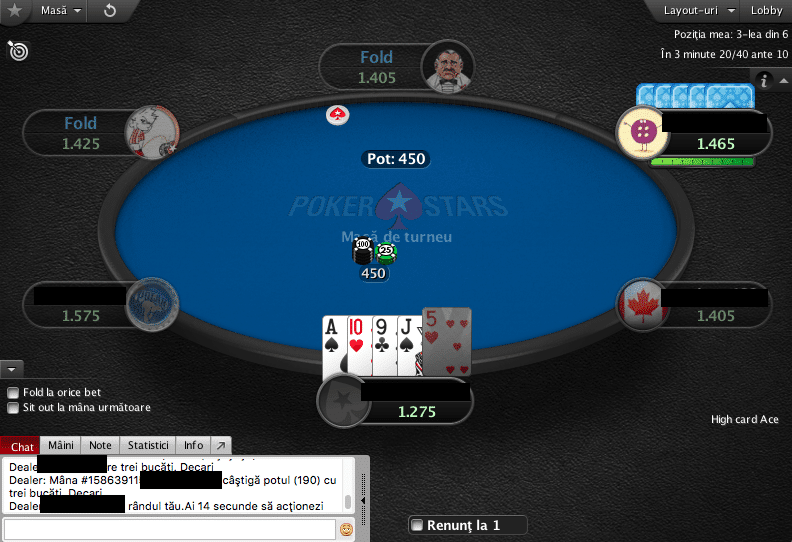Pop out chat with arrow icon
Screen dimensions: 792x542
[221, 446]
